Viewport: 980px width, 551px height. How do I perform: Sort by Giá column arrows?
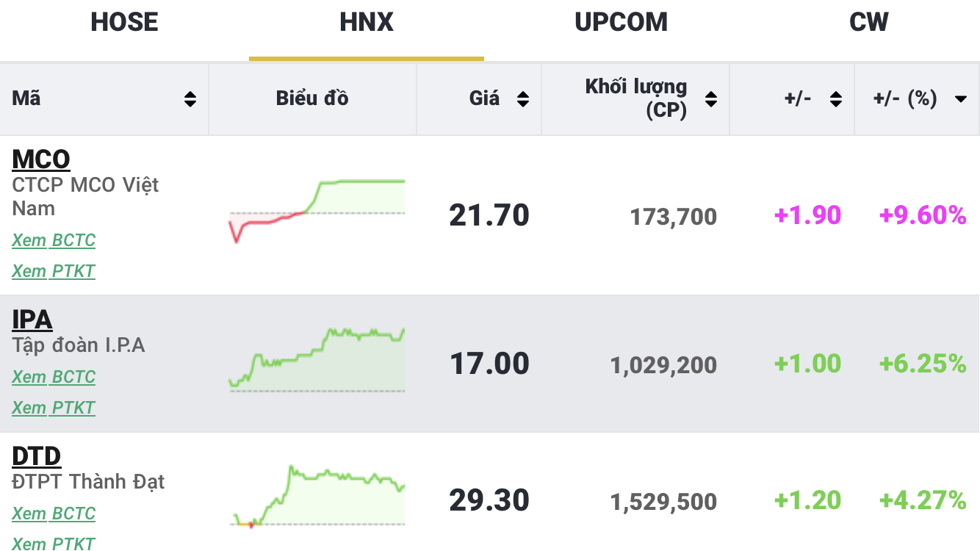coord(523,99)
